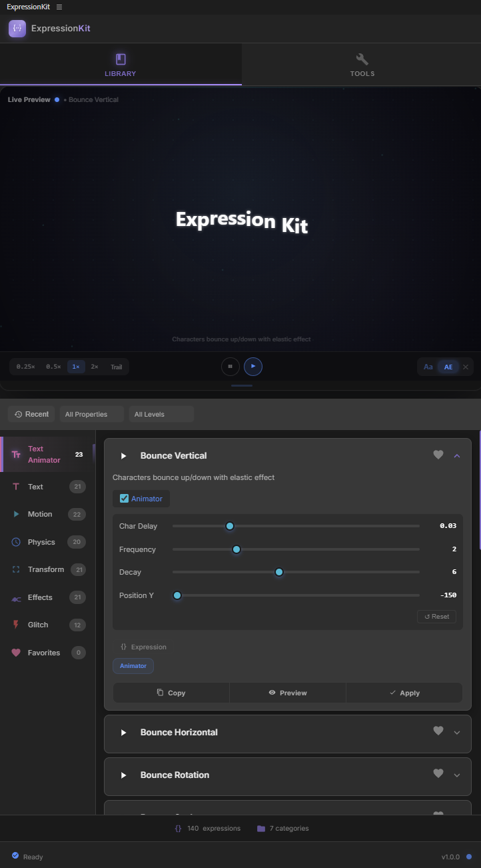The image size is (481, 868).
Task: Uncheck the Animator checkbox
Action: click(x=125, y=498)
